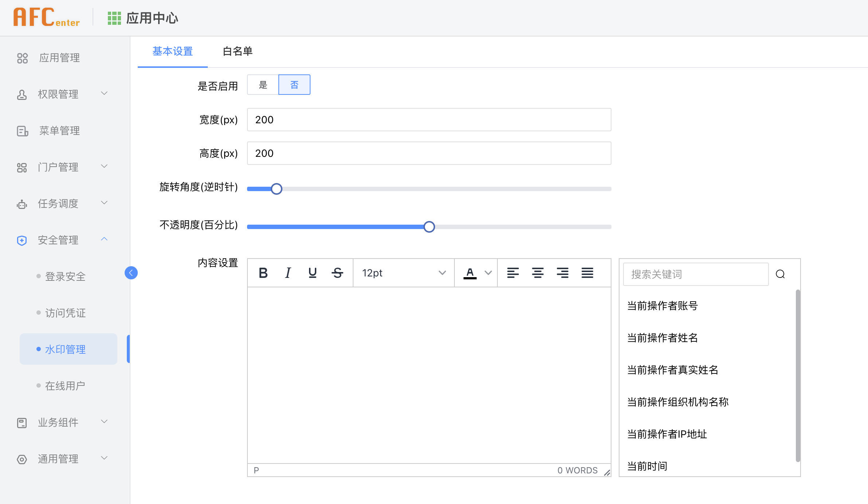Insert 当前操作者账号 variable from list

662,306
